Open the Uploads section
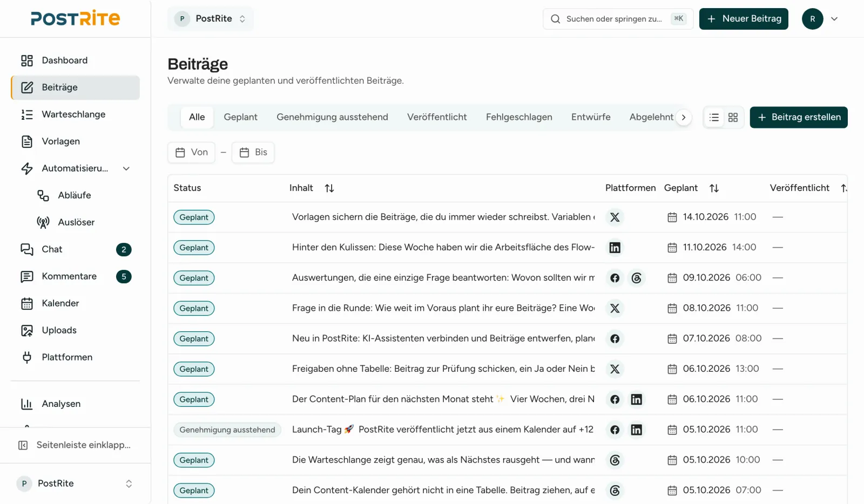Screen dimensions: 864x504 [x=75, y=330]
